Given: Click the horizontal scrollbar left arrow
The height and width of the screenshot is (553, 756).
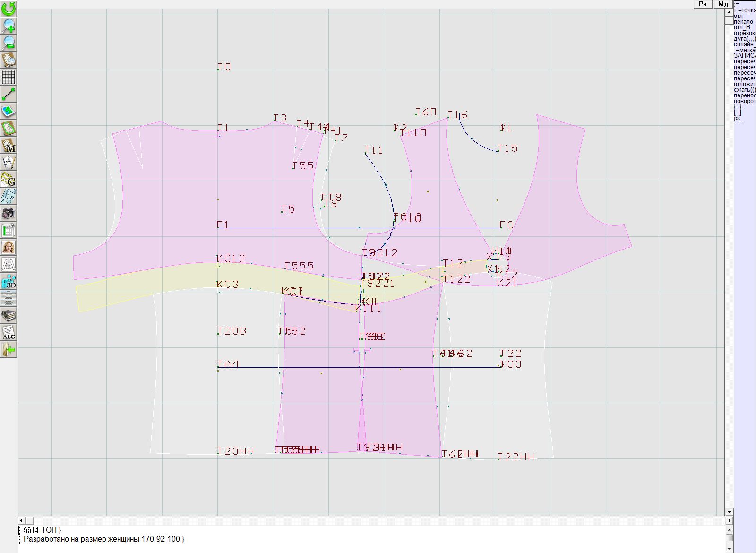Looking at the screenshot, I should 22,520.
